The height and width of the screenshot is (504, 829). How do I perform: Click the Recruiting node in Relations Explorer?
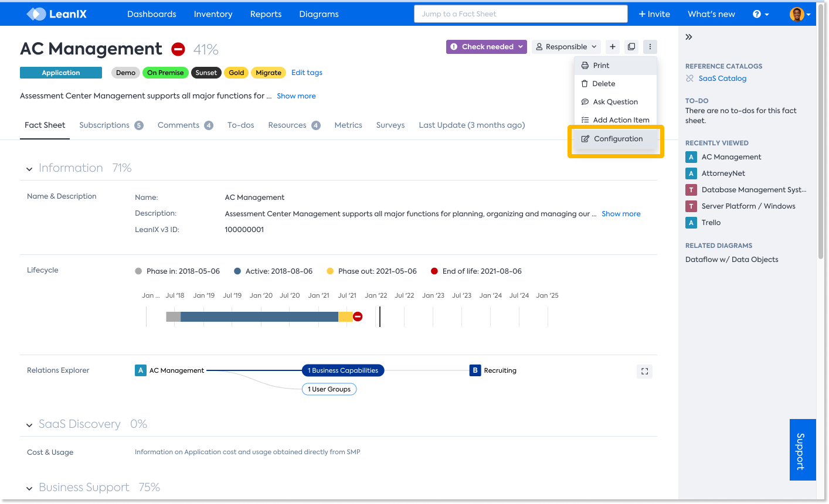(x=493, y=370)
